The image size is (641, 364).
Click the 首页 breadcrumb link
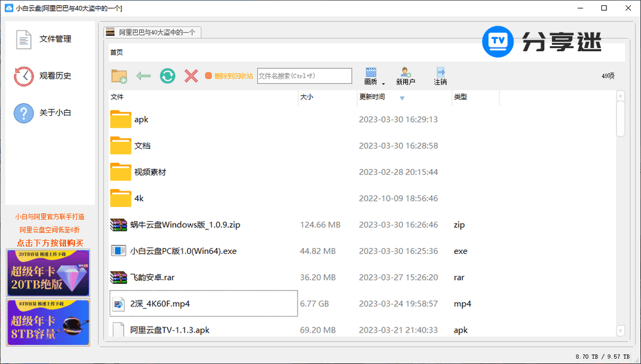tap(117, 53)
